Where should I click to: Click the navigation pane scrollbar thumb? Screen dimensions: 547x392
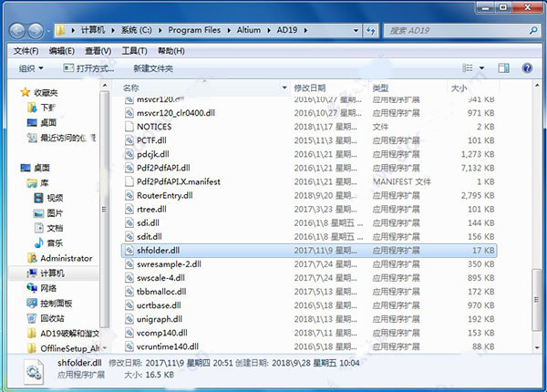pyautogui.click(x=104, y=210)
